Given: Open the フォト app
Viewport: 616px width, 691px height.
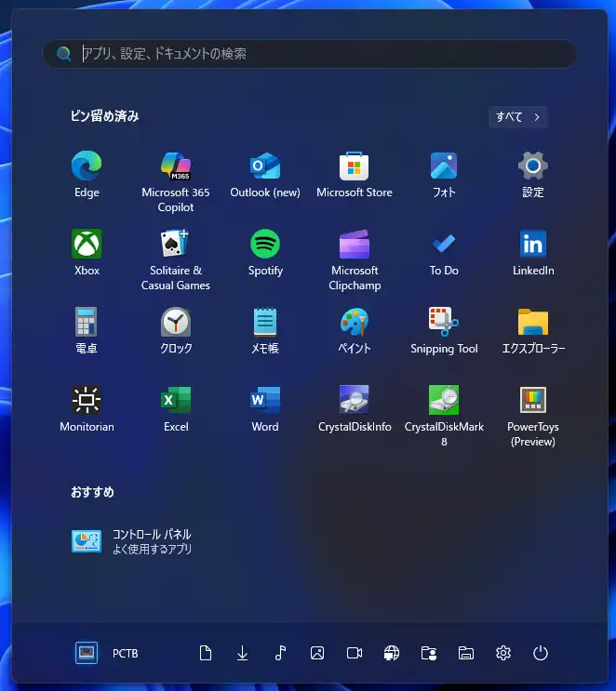Looking at the screenshot, I should pos(444,175).
